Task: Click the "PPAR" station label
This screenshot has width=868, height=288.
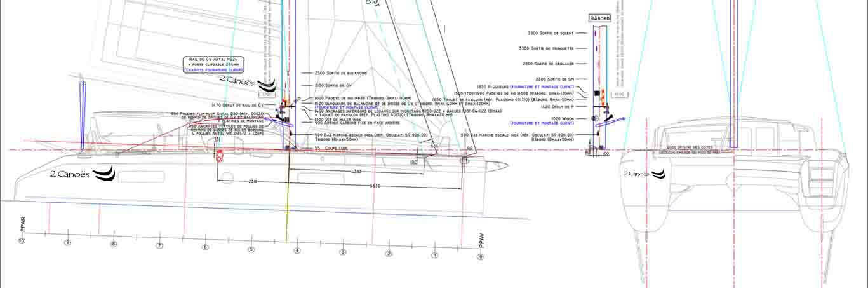Action: (x=23, y=226)
